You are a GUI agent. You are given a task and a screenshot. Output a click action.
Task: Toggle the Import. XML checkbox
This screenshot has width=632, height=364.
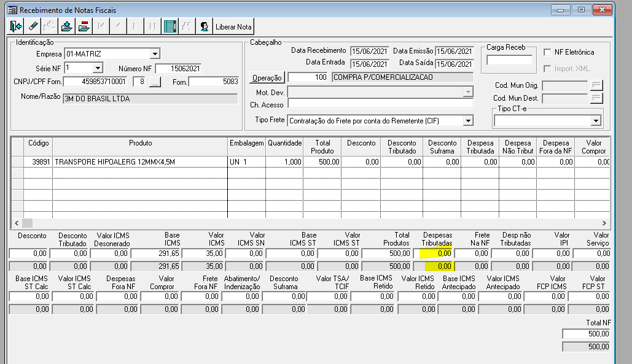point(547,69)
